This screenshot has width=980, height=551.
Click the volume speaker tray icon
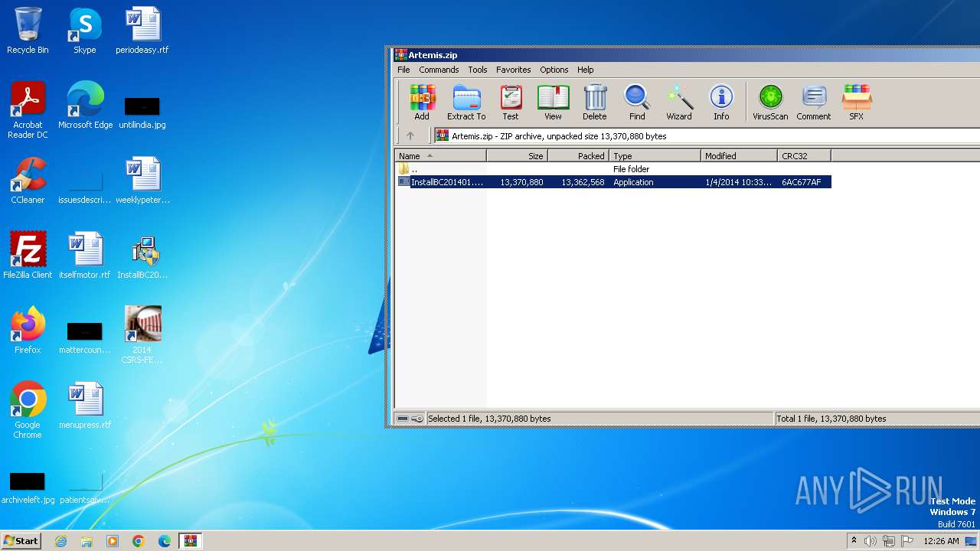click(x=871, y=541)
